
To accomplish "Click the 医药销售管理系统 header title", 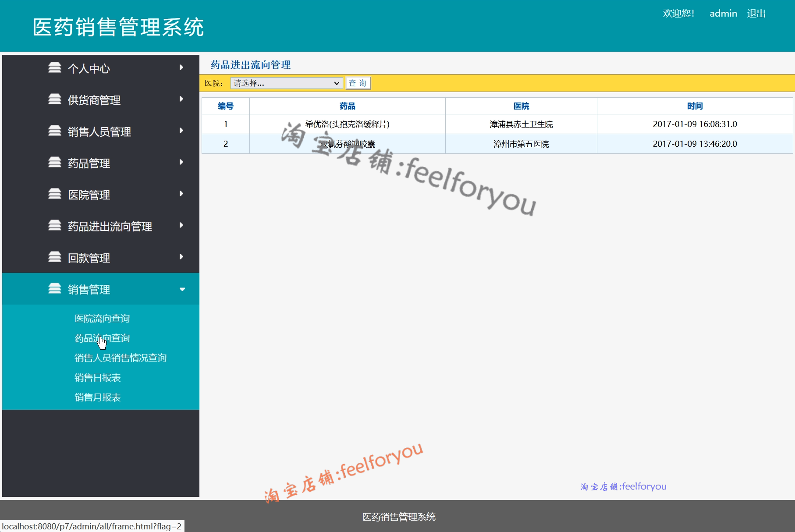I will 118,27.
